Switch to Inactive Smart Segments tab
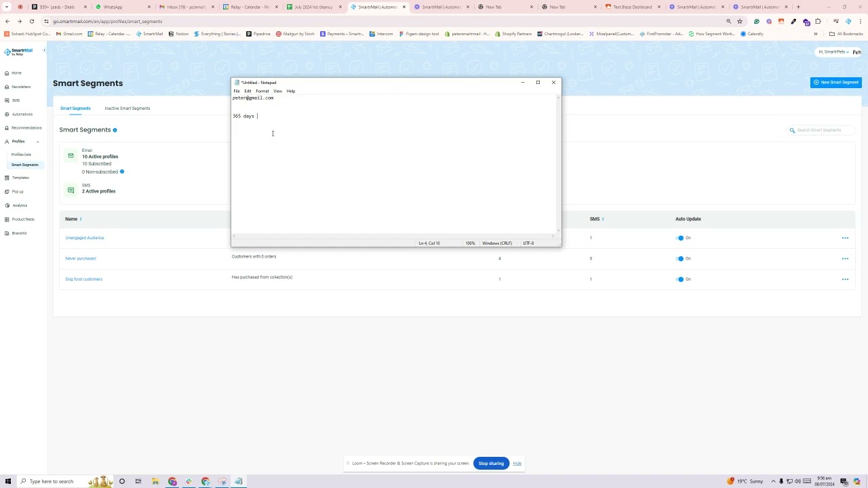This screenshot has width=868, height=488. (127, 108)
